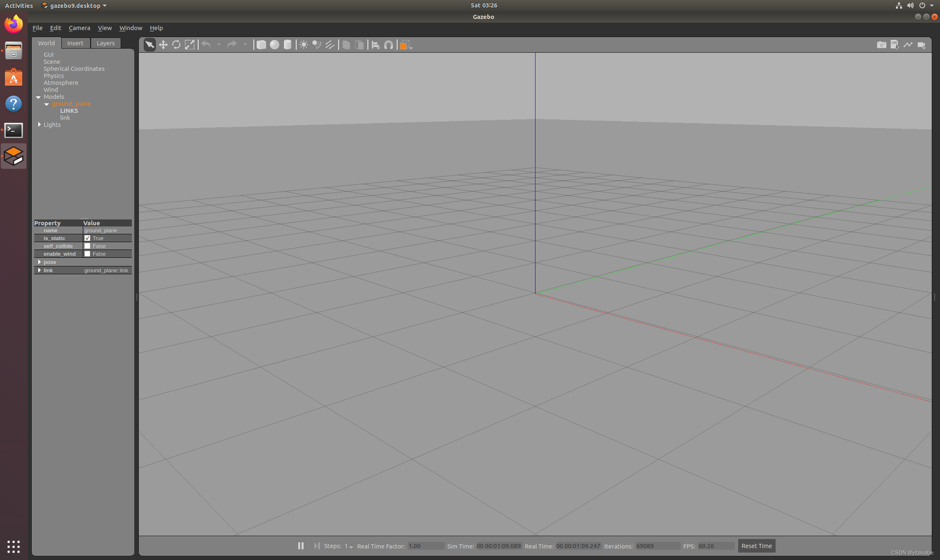Screen dimensions: 940x560
Task: Select the Rotate mode tool
Action: pyautogui.click(x=176, y=44)
